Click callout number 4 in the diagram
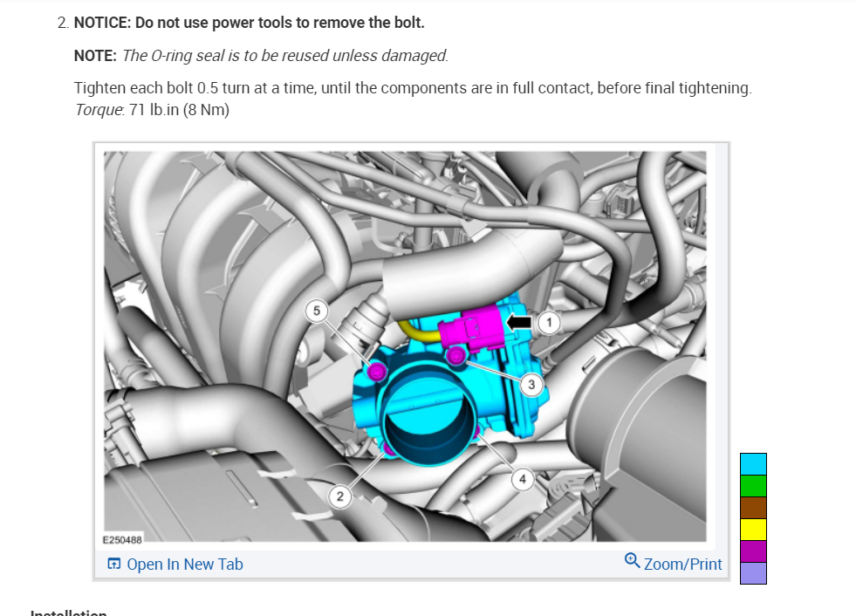This screenshot has width=856, height=616. (523, 479)
